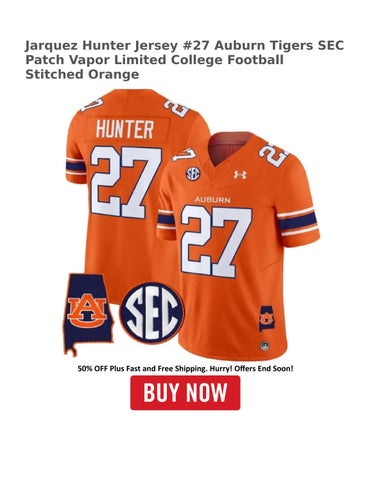Viewport: 371px width, 480px height.
Task: Click the navy stripe on the front jersey's right sleeve
Action: click(x=298, y=222)
